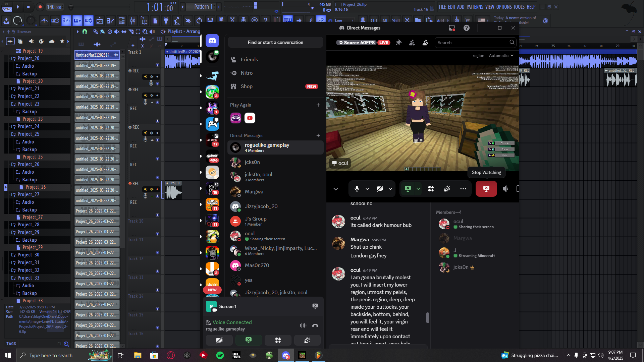Open microphone options dropdown arrow
This screenshot has height=362, width=644.
click(x=367, y=189)
